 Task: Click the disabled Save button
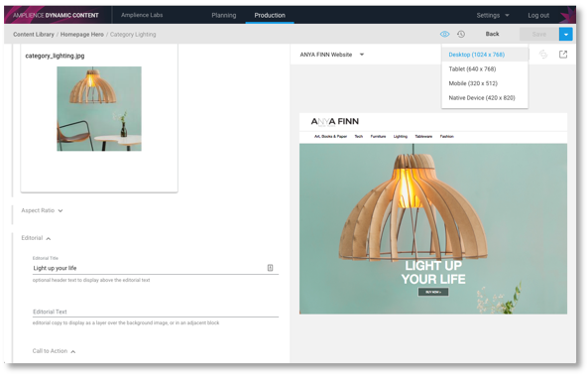tap(539, 34)
